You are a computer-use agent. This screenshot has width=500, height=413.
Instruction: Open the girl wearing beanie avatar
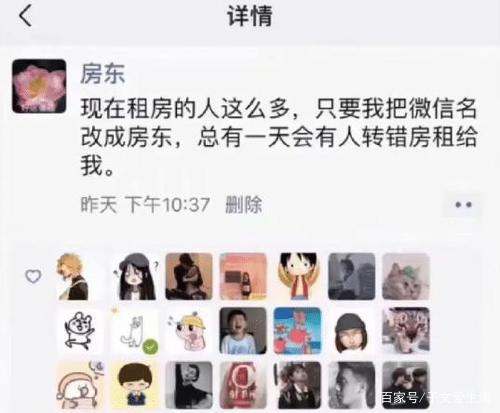(x=352, y=331)
